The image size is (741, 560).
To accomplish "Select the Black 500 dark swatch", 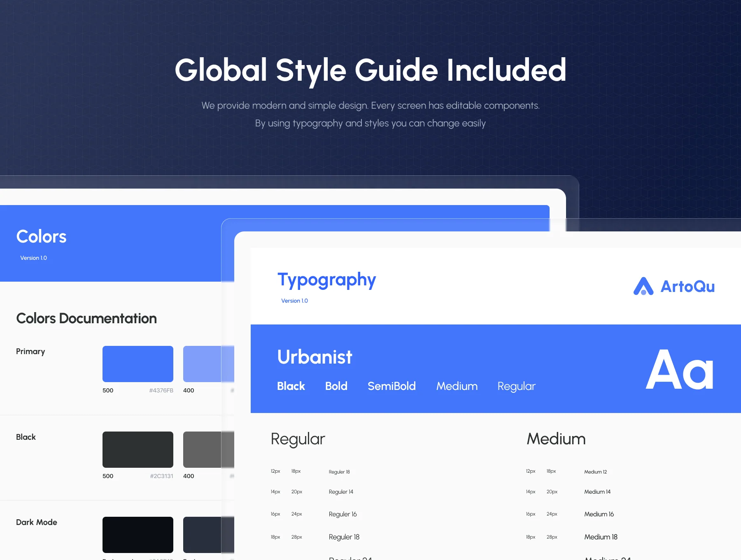I will (x=138, y=450).
